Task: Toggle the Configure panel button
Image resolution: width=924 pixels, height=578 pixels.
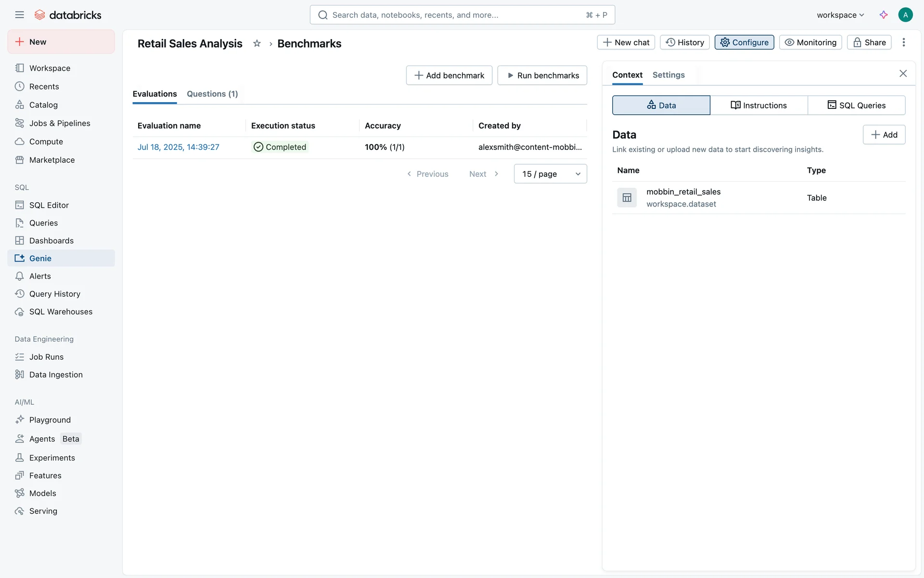Action: click(x=744, y=42)
